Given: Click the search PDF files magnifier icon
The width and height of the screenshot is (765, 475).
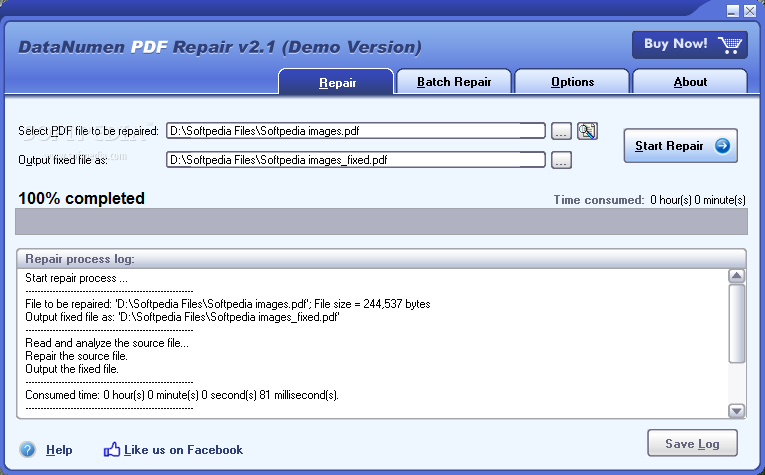Looking at the screenshot, I should pos(587,131).
